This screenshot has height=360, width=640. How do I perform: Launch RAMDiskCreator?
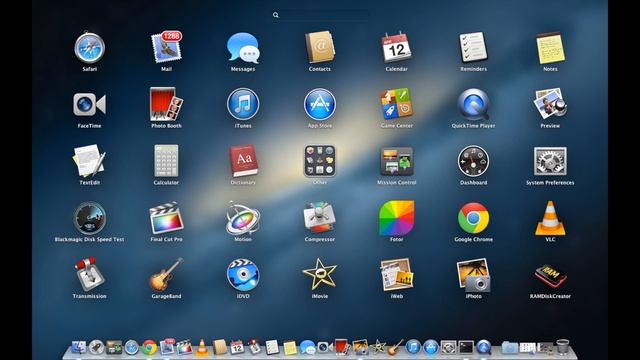tap(550, 275)
